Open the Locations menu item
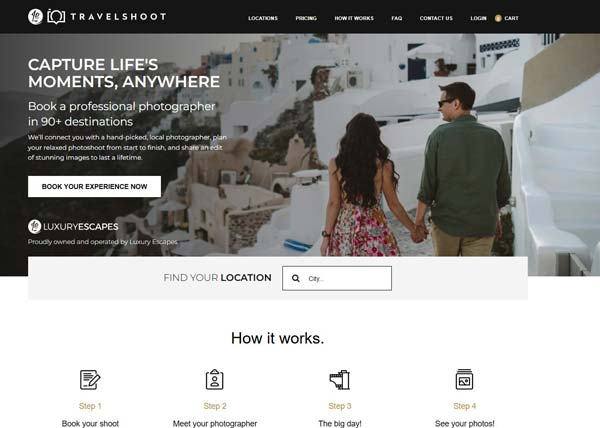Screen dimensions: 600x428 (263, 18)
